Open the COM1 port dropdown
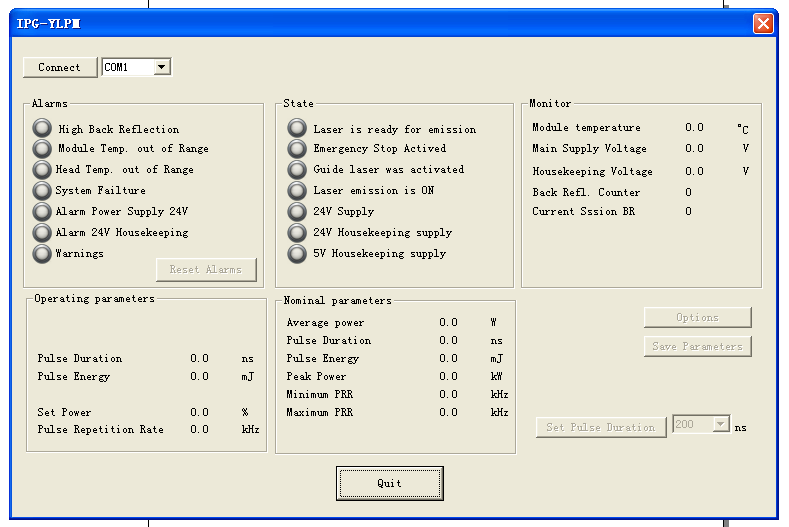789x527 pixels. [x=162, y=67]
